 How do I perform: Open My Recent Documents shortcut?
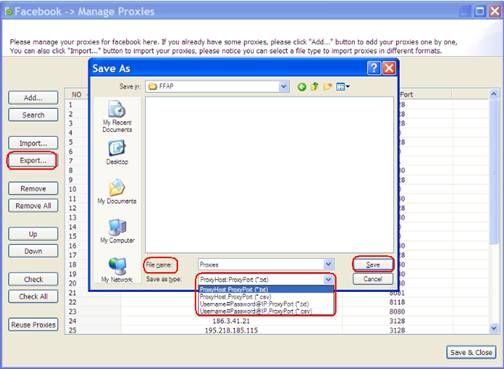click(x=117, y=116)
